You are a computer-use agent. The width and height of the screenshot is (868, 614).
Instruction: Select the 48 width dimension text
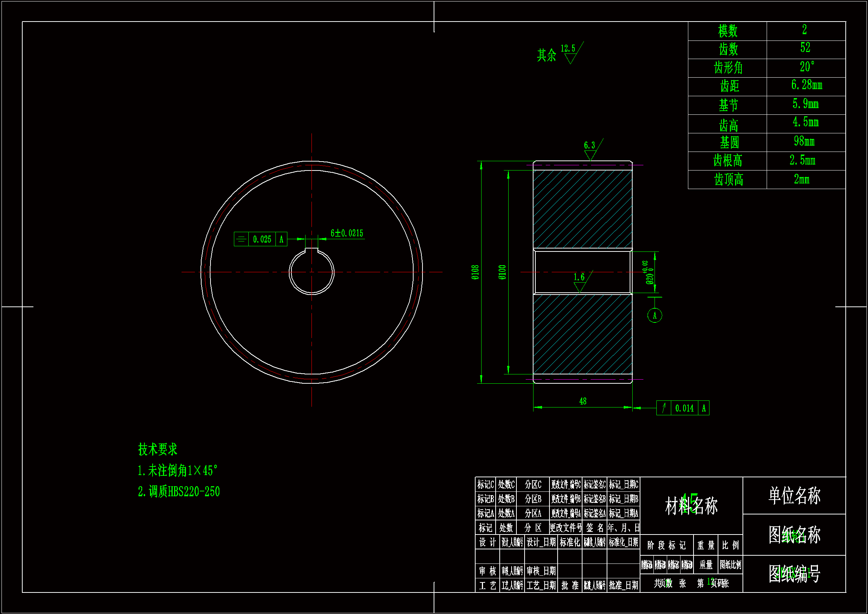583,401
